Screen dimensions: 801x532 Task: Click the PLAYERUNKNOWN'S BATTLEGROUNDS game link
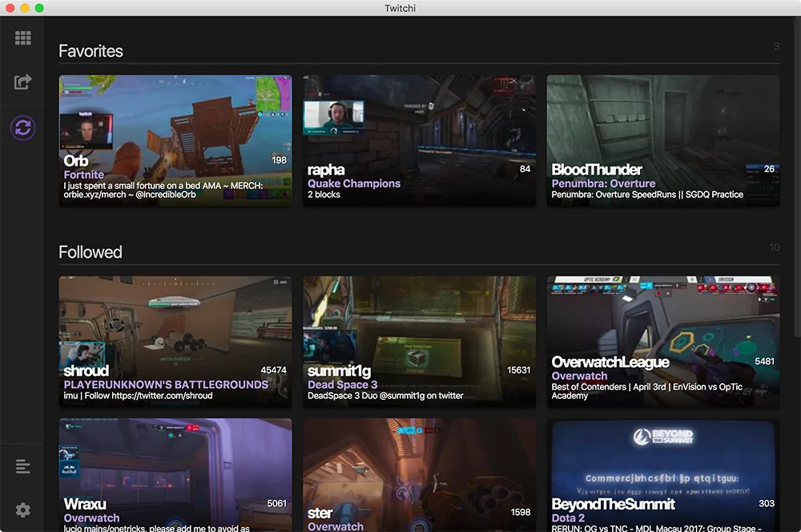[x=166, y=385]
